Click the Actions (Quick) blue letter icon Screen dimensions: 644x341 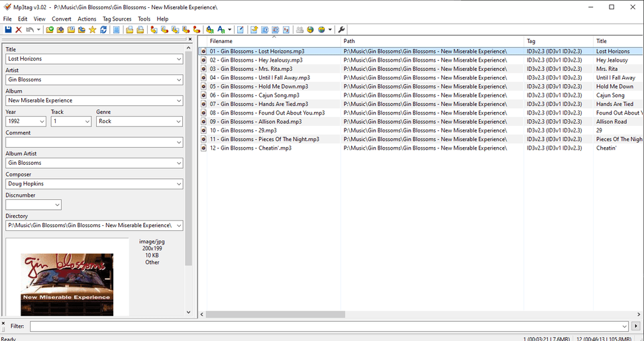(221, 30)
